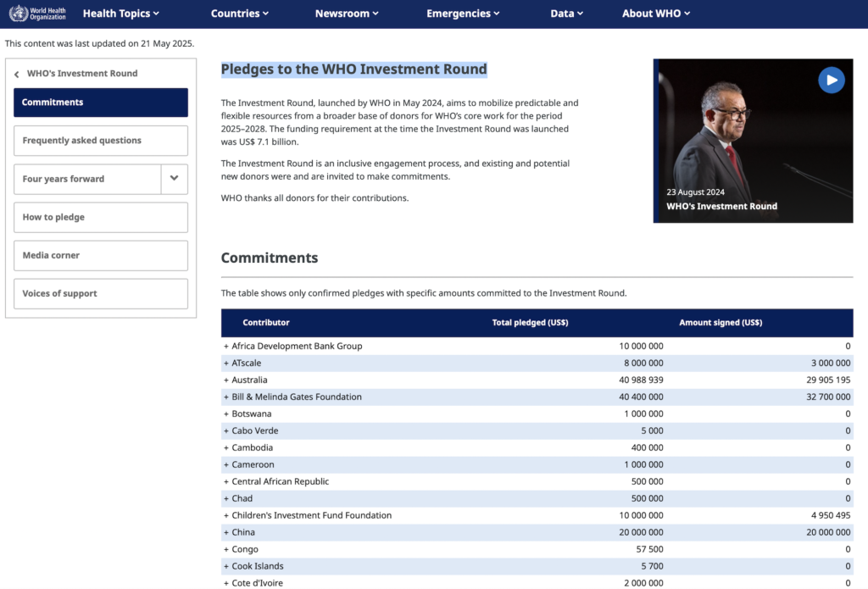This screenshot has width=868, height=589.
Task: Expand the Children's Investment Fund Foundation row
Action: (x=225, y=515)
